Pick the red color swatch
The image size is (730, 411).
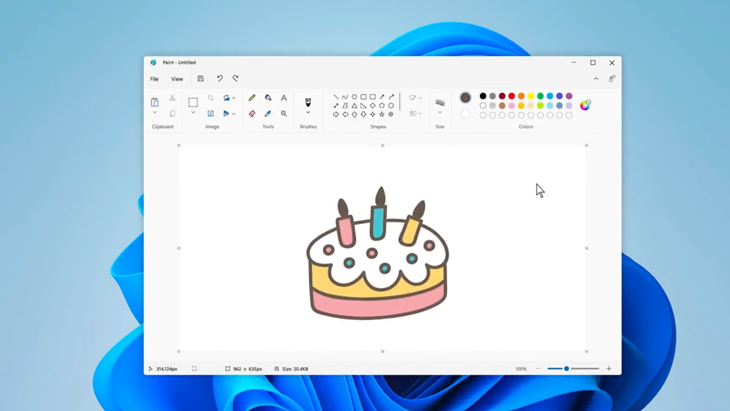[512, 96]
